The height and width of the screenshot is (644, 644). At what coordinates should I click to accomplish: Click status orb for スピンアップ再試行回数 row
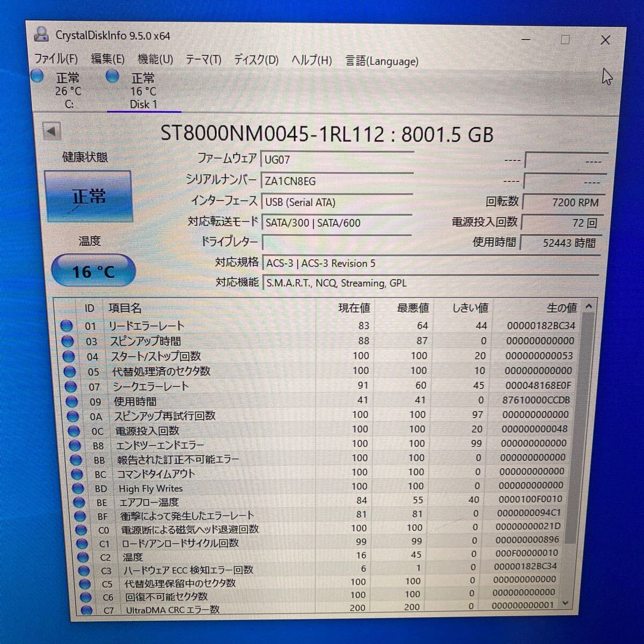[73, 416]
